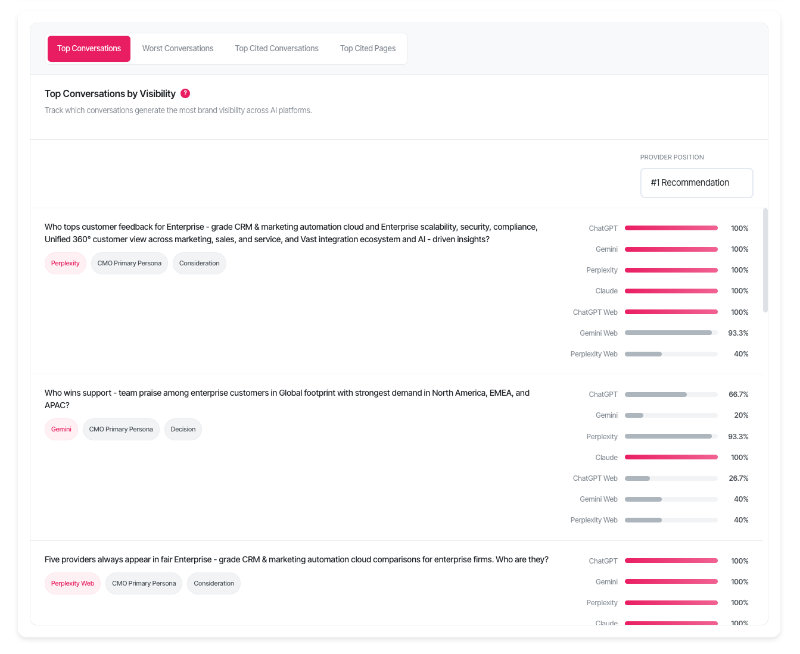Open the #1 Recommendation provider position dropdown
This screenshot has width=800, height=654.
click(696, 183)
